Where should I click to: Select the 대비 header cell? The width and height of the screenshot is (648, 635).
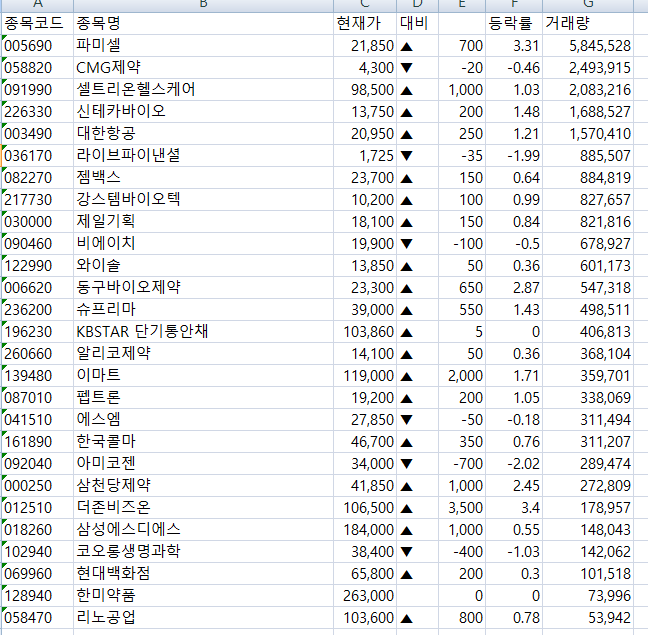(417, 24)
